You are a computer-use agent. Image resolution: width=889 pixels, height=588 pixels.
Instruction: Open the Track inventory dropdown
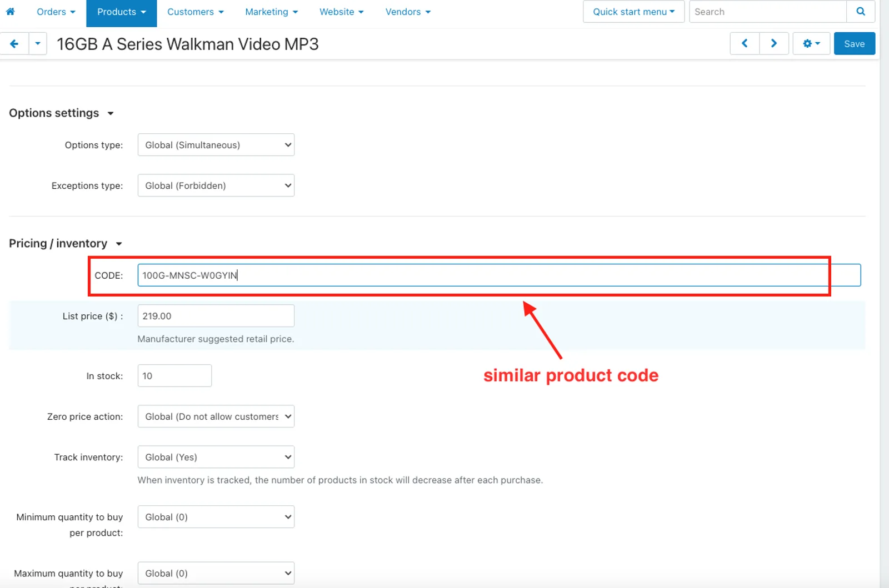(x=216, y=457)
